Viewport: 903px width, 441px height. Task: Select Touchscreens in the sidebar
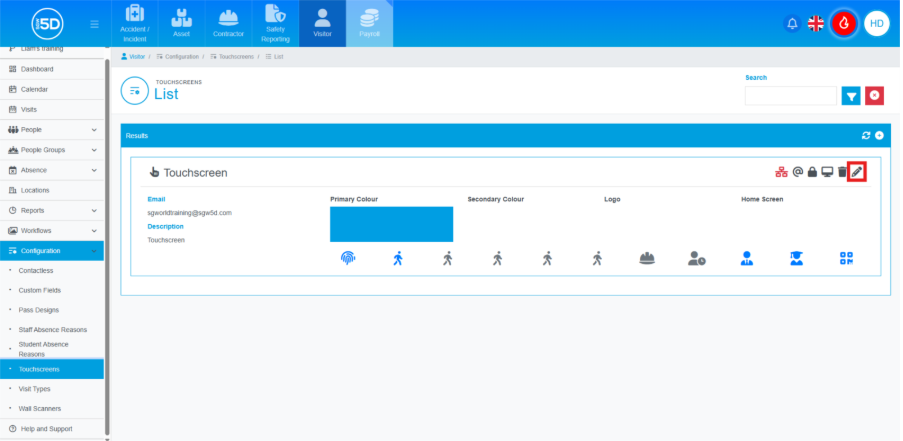(52, 369)
